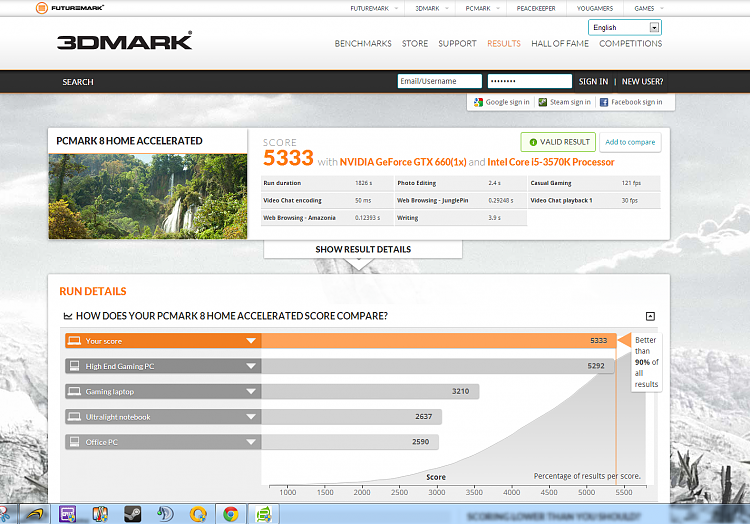750x524 pixels.
Task: Click the chart icon beside score comparison heading
Action: click(x=68, y=316)
